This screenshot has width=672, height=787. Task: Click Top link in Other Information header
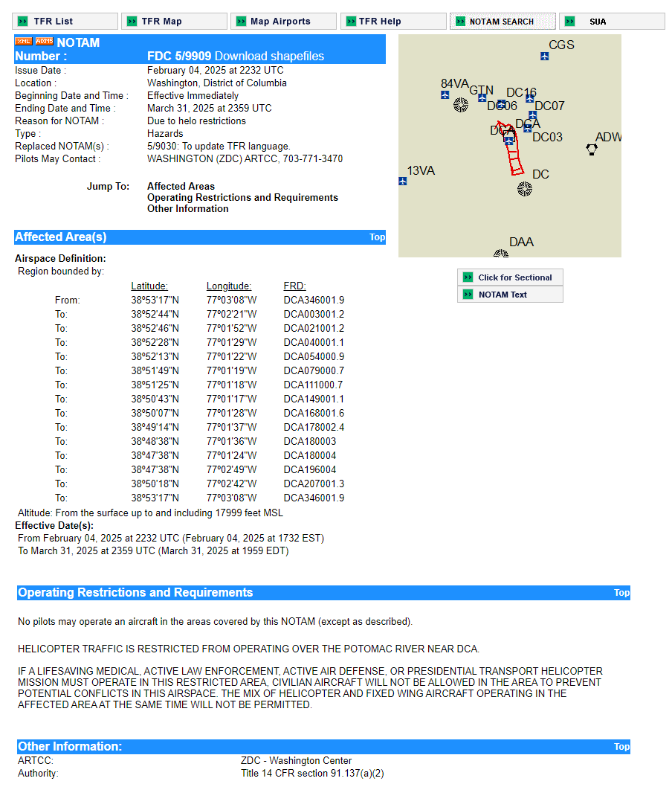(x=622, y=746)
